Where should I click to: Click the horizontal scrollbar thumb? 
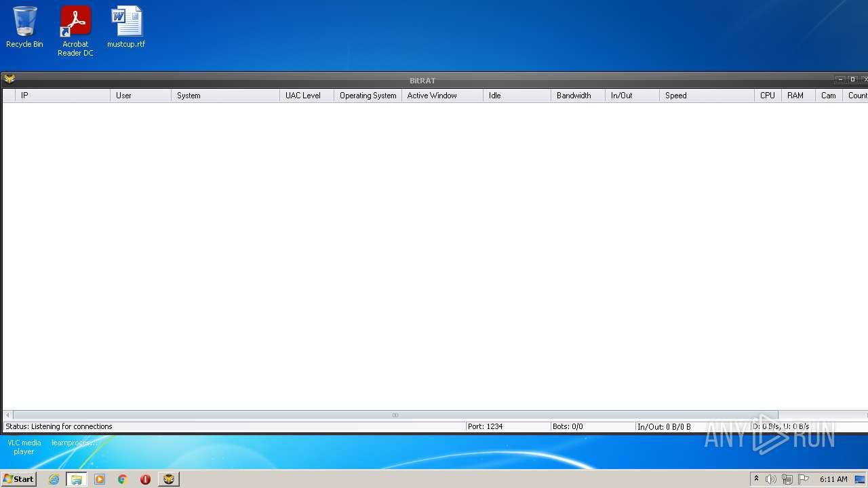pos(395,415)
